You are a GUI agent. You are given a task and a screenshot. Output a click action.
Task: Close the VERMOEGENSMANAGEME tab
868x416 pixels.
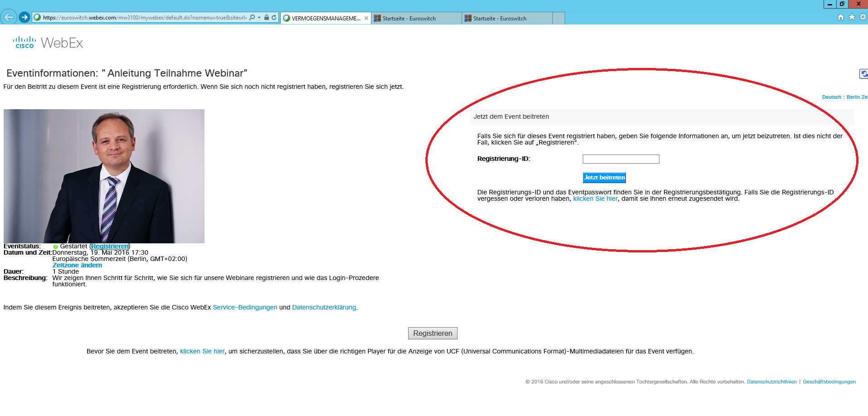[366, 19]
